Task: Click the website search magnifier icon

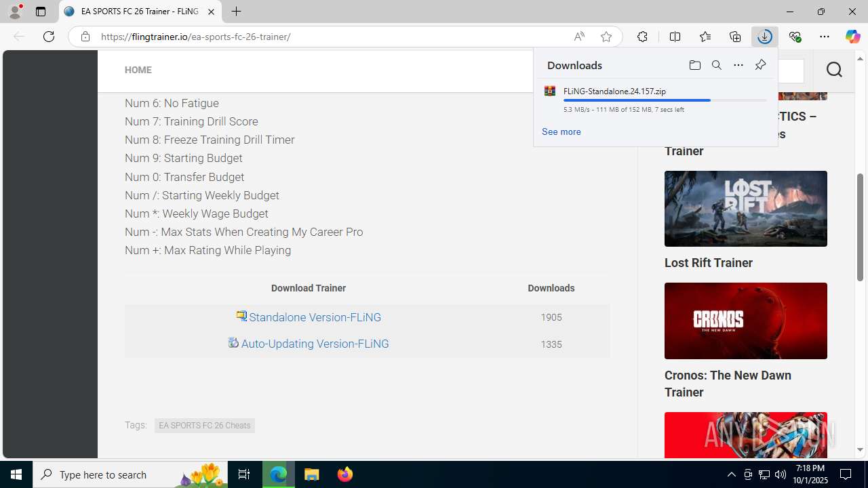Action: 834,69
